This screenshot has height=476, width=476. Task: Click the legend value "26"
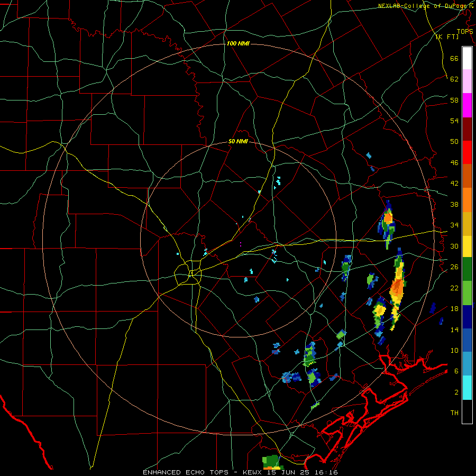pyautogui.click(x=454, y=267)
